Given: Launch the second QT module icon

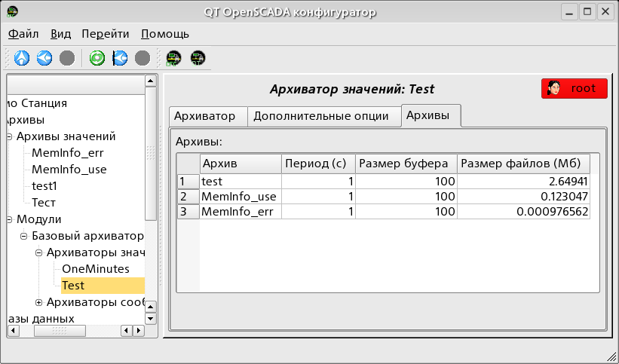Looking at the screenshot, I should pyautogui.click(x=198, y=57).
